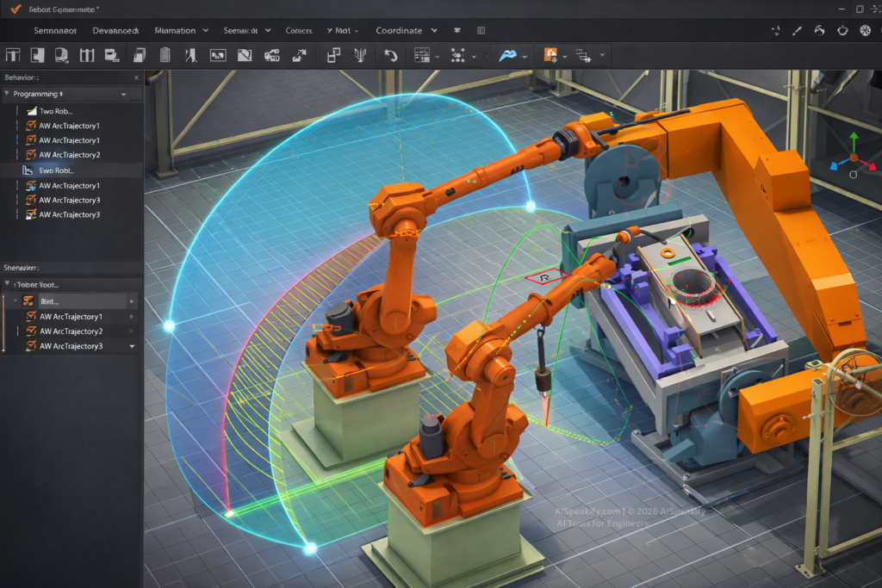Toggle checkbox icon of AW ArcTrajectory2 in Programming list
882x588 pixels.
(31, 155)
